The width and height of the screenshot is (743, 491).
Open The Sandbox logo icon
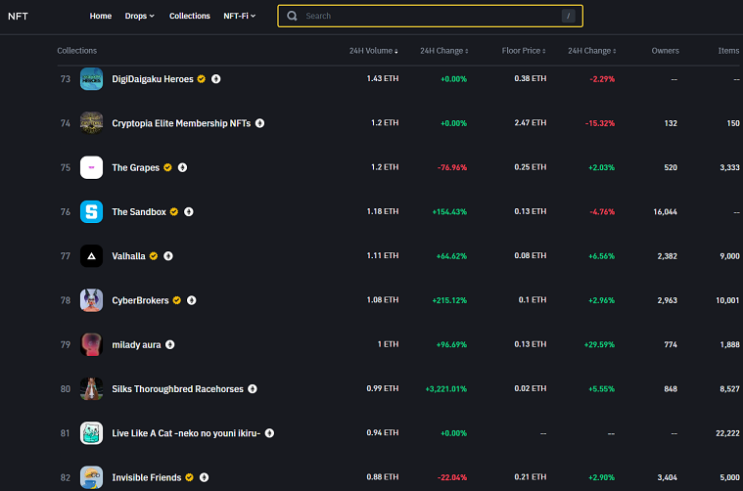91,212
